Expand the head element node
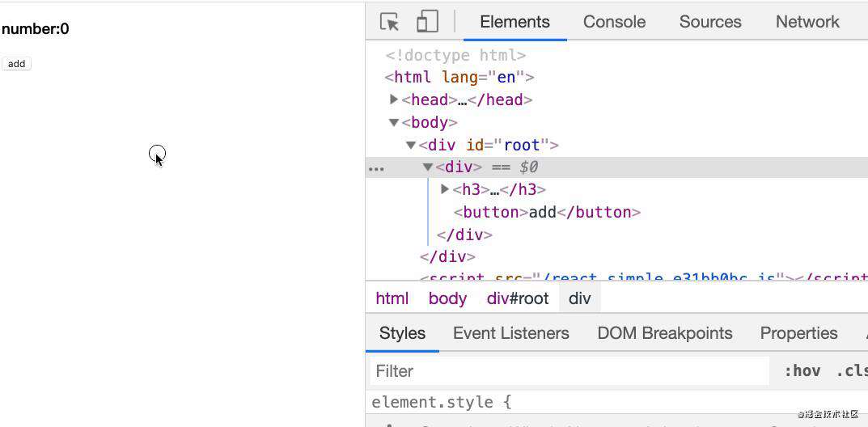Screen dimensions: 868x427 click(394, 99)
